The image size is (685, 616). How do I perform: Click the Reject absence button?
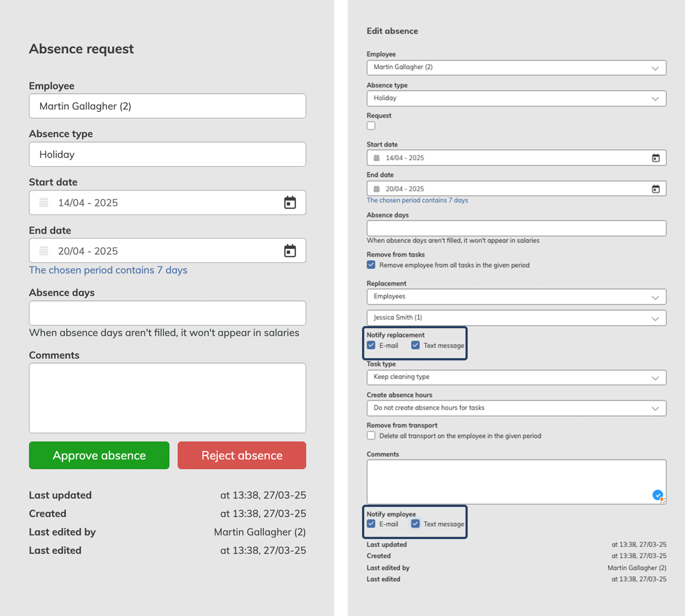(242, 455)
